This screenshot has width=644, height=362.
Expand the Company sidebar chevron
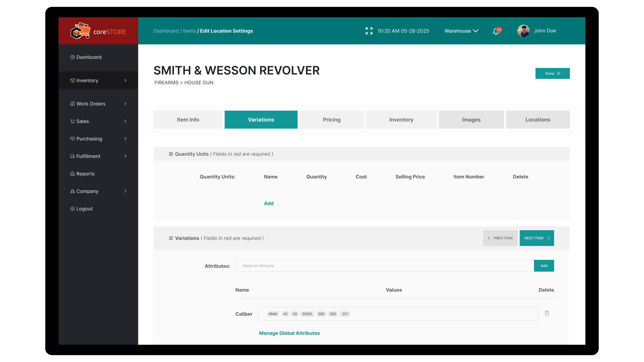point(125,191)
